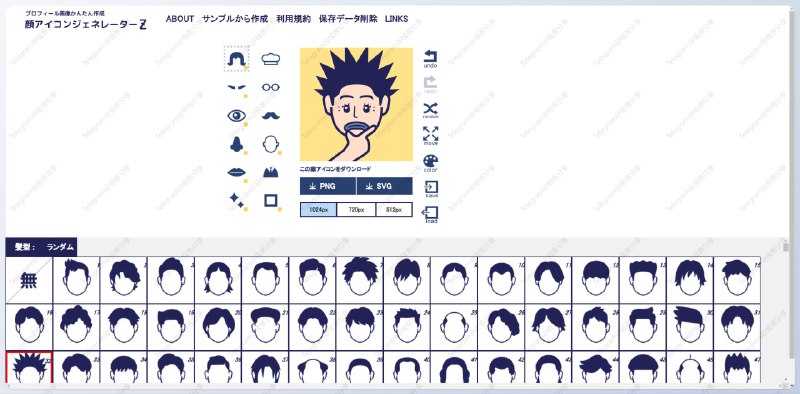Select hairstyle number 4 with long sides

coord(218,280)
